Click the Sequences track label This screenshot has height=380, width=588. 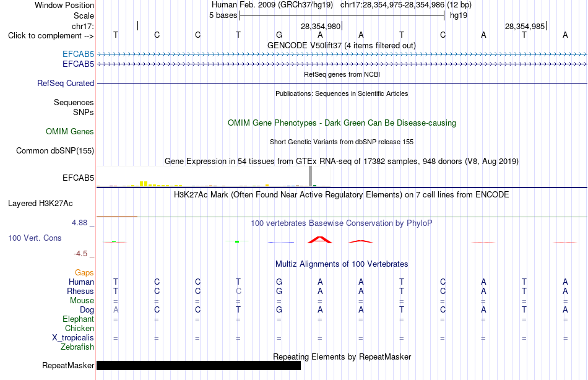[74, 102]
